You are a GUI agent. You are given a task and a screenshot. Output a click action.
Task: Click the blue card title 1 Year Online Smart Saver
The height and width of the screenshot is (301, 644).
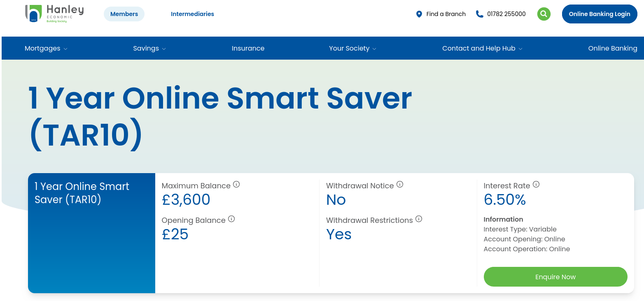pos(82,193)
